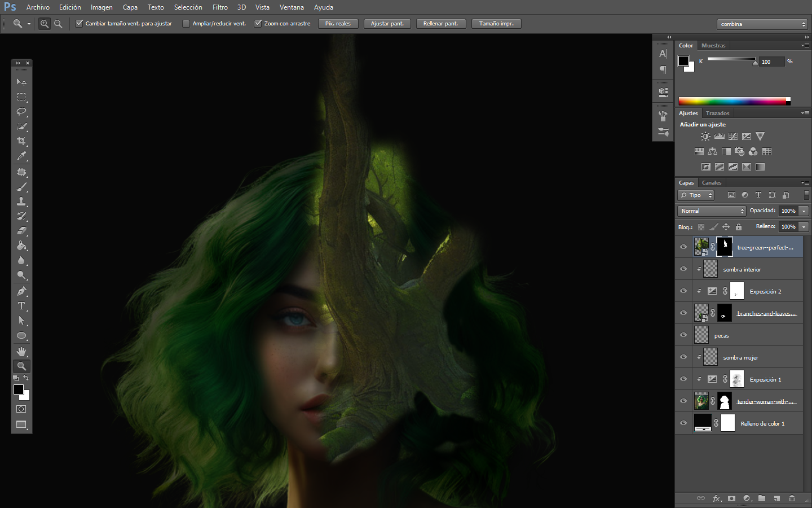Click the Zoom Out mode icon
Viewport: 812px width, 508px height.
point(58,24)
